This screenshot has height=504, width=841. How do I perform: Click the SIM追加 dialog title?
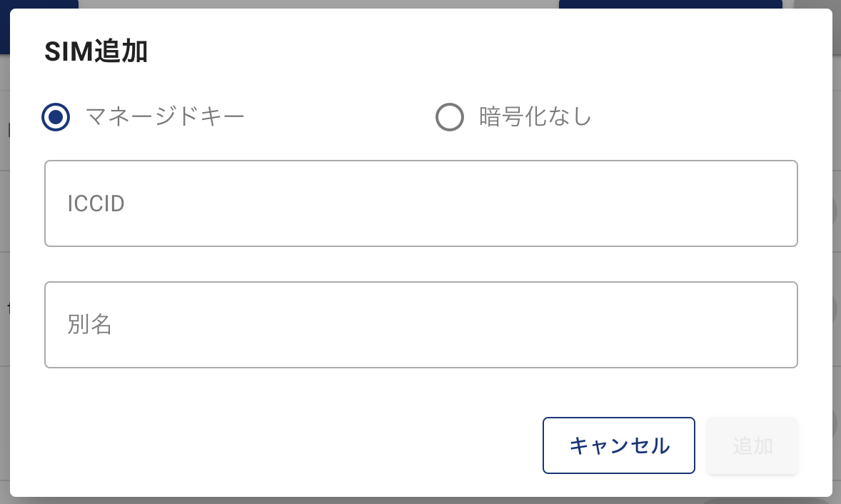[x=96, y=52]
